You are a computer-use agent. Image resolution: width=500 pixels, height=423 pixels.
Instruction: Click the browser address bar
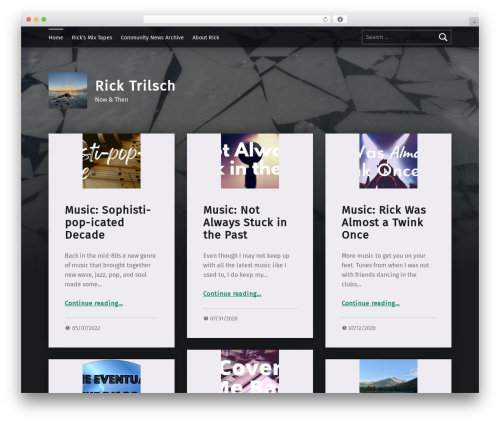(x=237, y=20)
